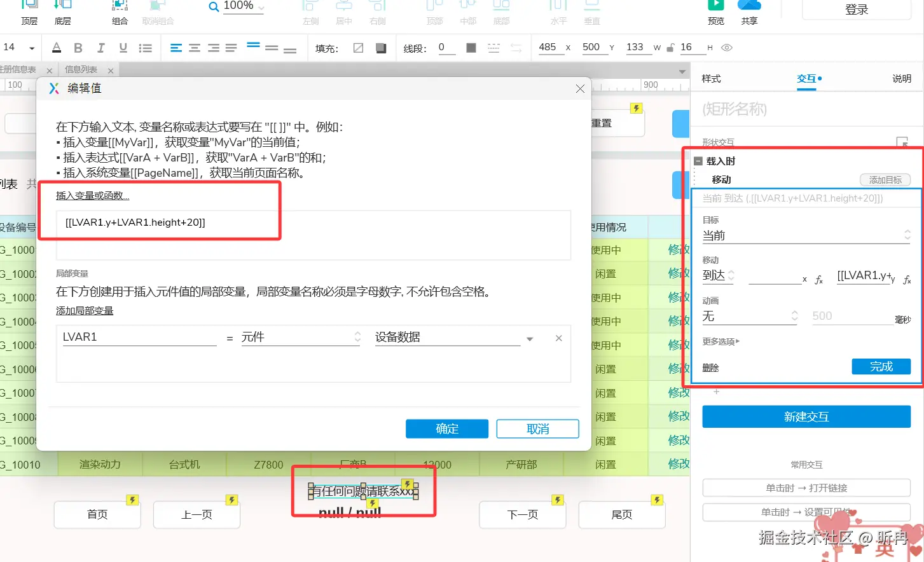Screen dimensions: 924x562
Task: Toggle widget visibility eye icon
Action: pyautogui.click(x=727, y=48)
